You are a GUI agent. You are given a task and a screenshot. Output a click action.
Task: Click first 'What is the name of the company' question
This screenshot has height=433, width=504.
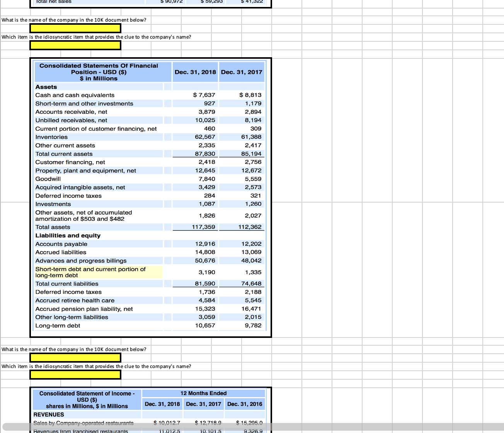[74, 20]
